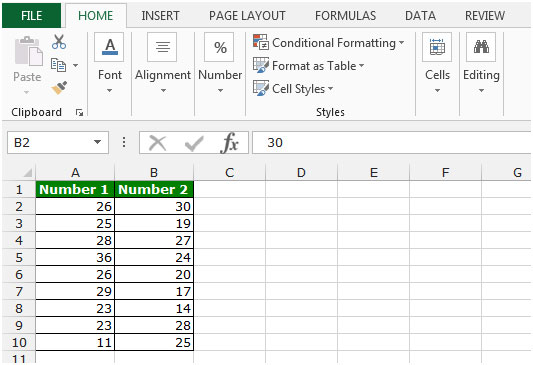Click the Enter checkmark in formula bar

pos(194,143)
